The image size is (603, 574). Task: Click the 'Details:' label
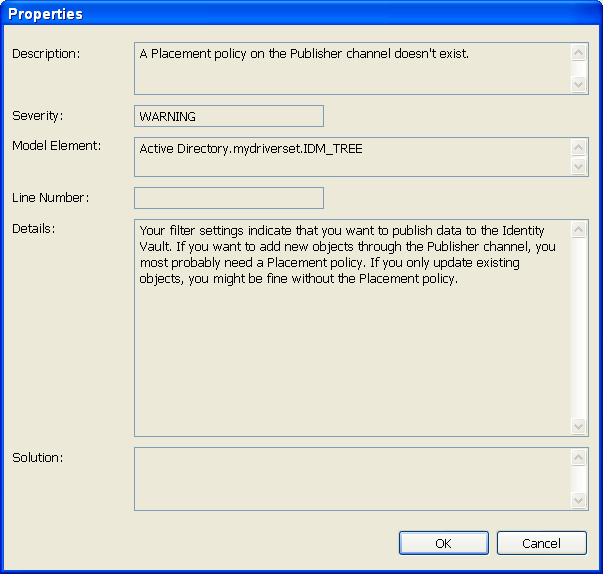point(34,229)
